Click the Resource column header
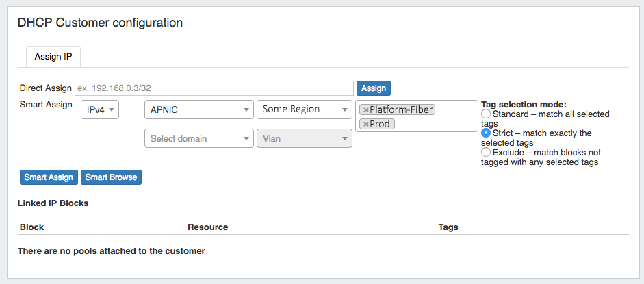Viewport: 644px width, 284px height. (x=208, y=227)
